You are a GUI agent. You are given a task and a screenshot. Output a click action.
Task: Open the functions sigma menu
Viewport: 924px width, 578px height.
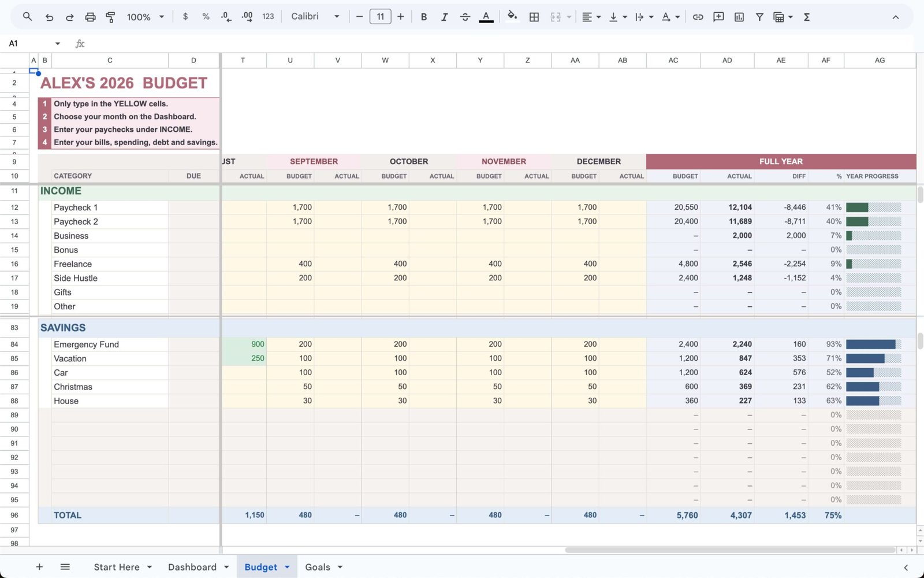click(x=807, y=17)
